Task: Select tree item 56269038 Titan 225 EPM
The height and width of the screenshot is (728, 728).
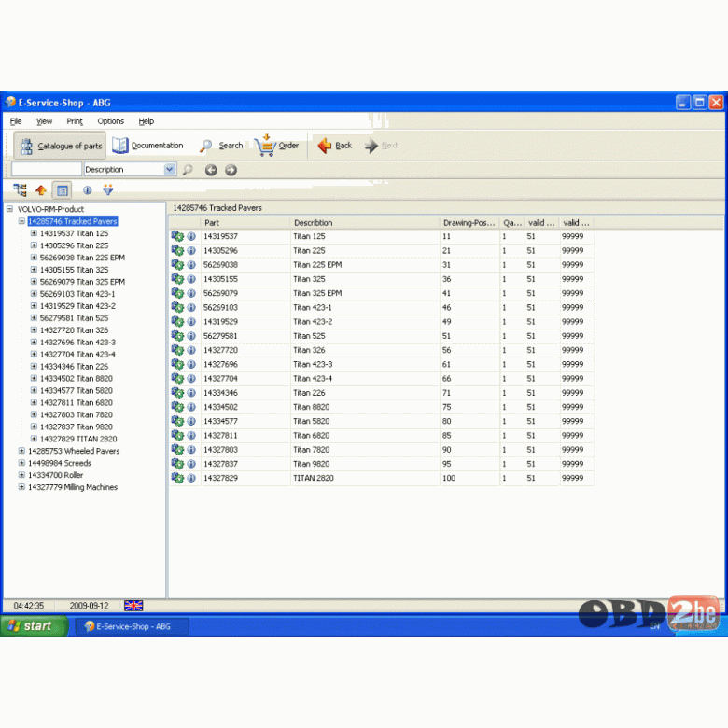Action: 82,258
